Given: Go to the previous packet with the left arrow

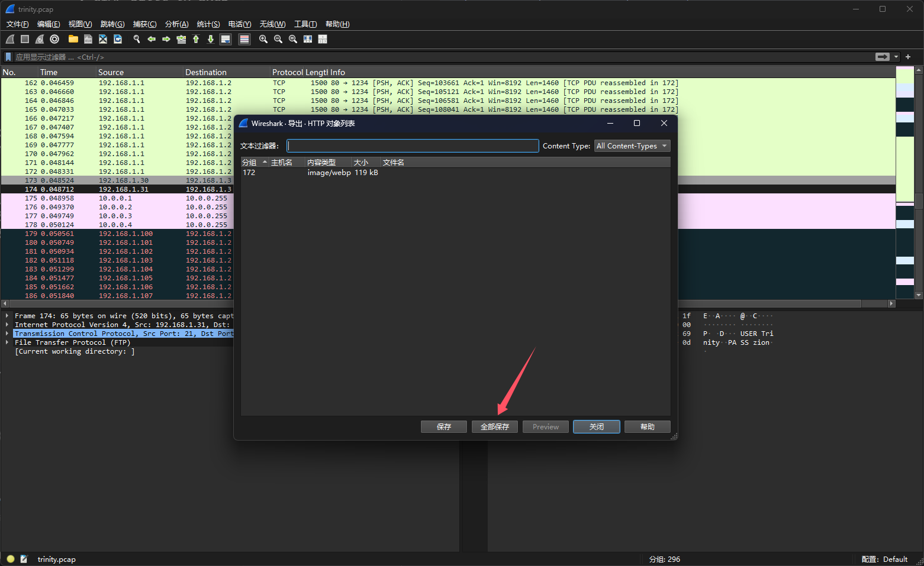Looking at the screenshot, I should [x=152, y=39].
